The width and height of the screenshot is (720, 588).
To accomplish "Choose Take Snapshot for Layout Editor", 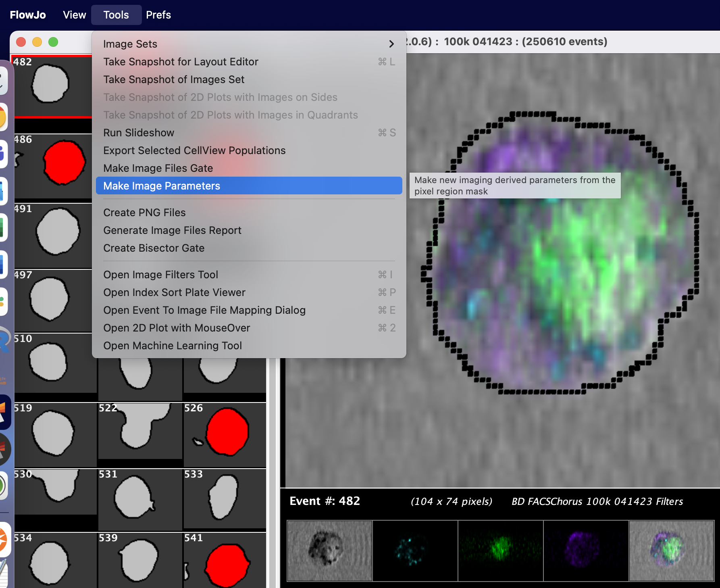I will (181, 62).
